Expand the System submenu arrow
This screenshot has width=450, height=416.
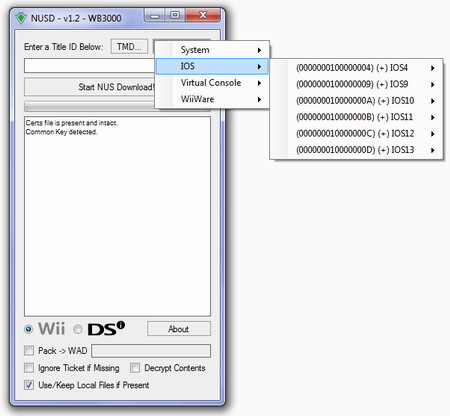coord(259,50)
